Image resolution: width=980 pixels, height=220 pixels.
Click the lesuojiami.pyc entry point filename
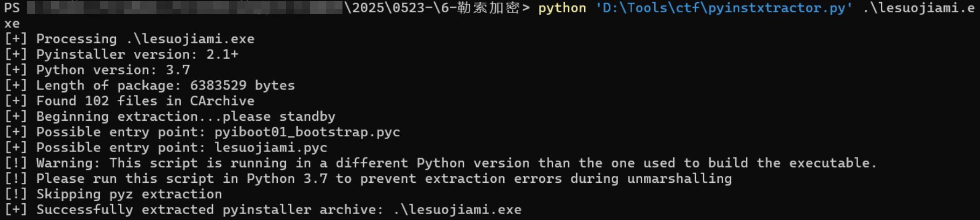coord(270,148)
